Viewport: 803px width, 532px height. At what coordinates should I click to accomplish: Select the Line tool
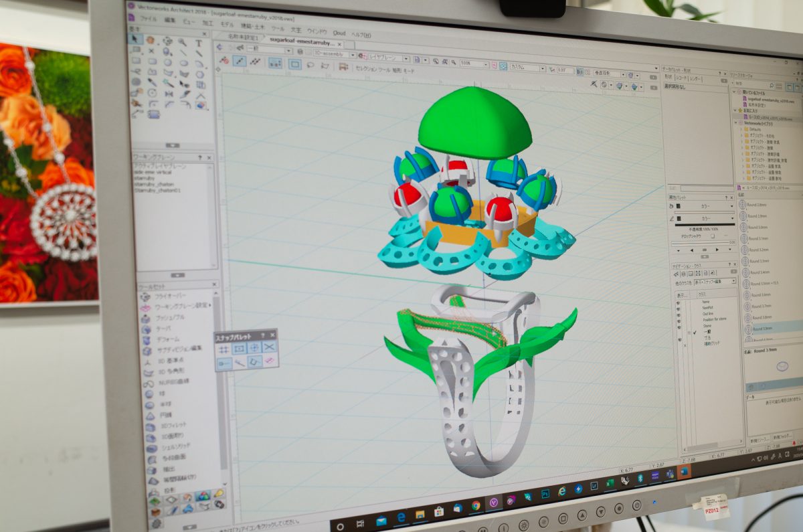pos(183,53)
